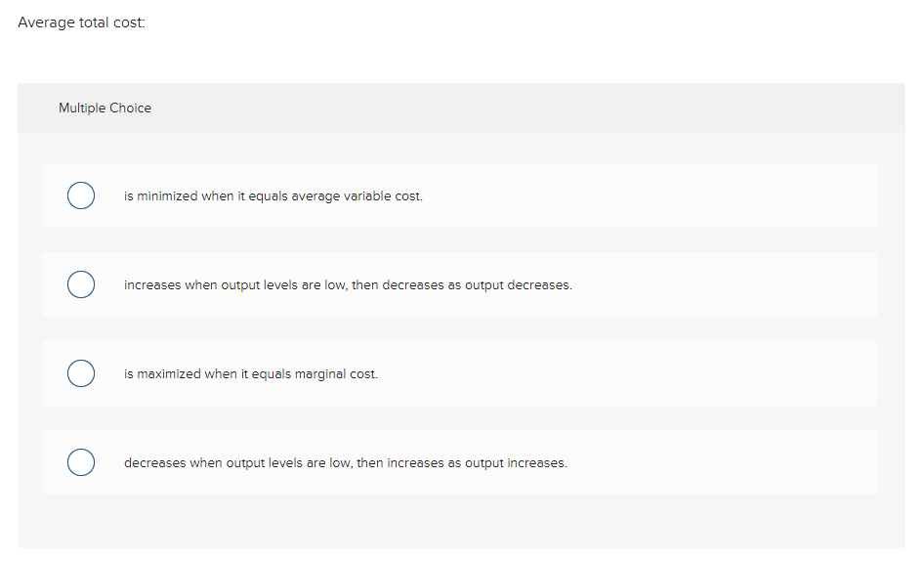Select the radio button beside 'increases when output levels are low'

coord(81,284)
